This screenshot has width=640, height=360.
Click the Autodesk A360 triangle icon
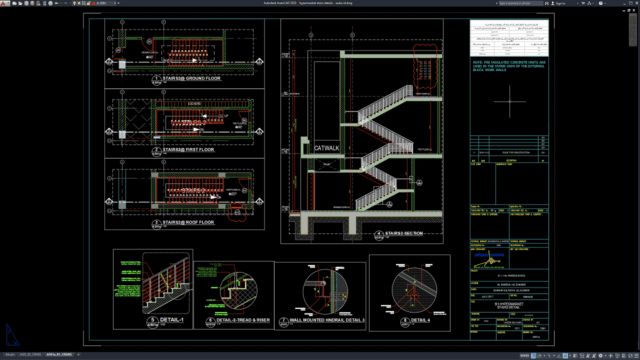[x=589, y=3]
